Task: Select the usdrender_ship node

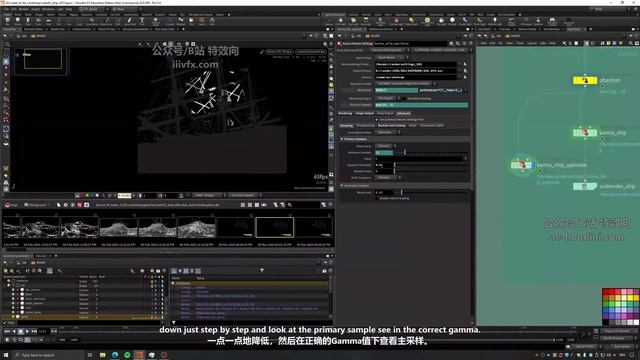Action: (x=585, y=186)
